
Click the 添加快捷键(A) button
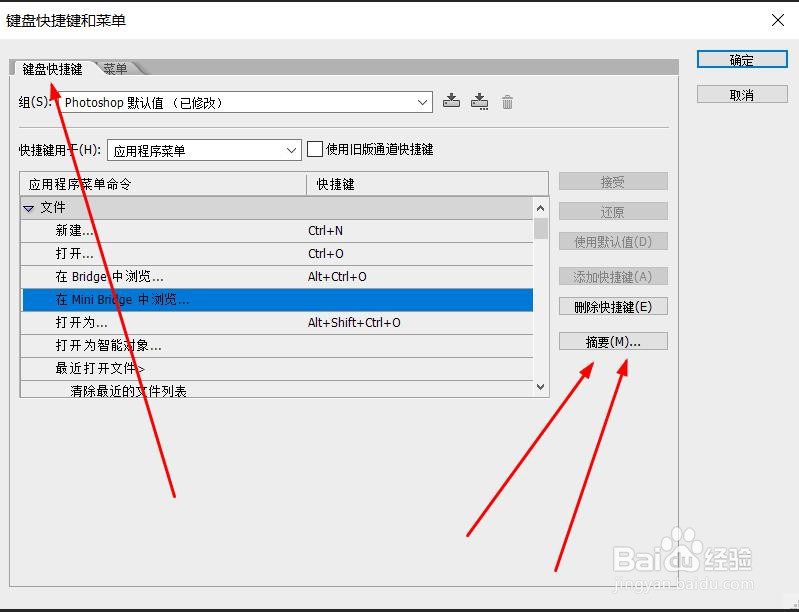613,277
